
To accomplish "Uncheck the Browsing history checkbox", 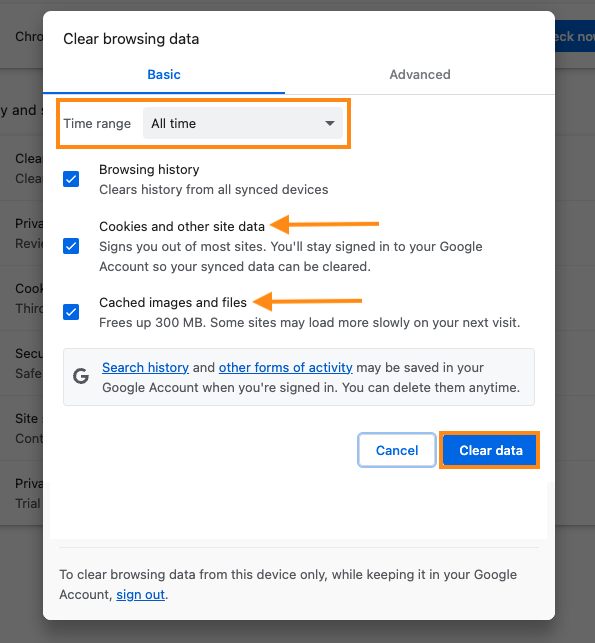I will click(71, 179).
